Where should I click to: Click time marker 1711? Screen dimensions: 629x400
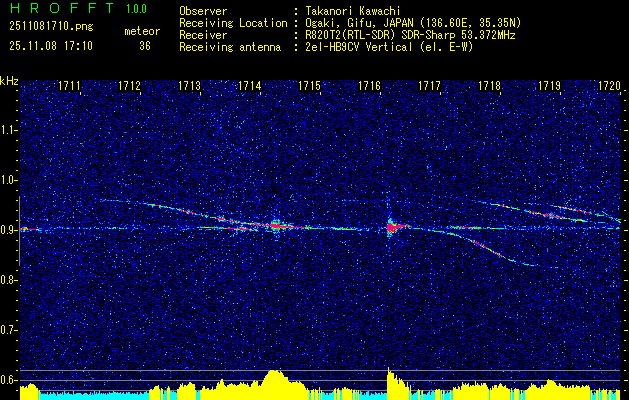point(69,85)
